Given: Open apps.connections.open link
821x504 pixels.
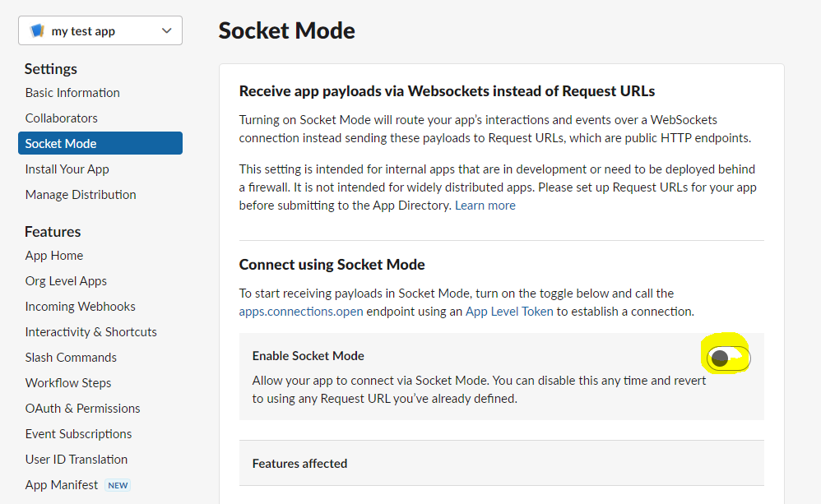Looking at the screenshot, I should tap(301, 312).
